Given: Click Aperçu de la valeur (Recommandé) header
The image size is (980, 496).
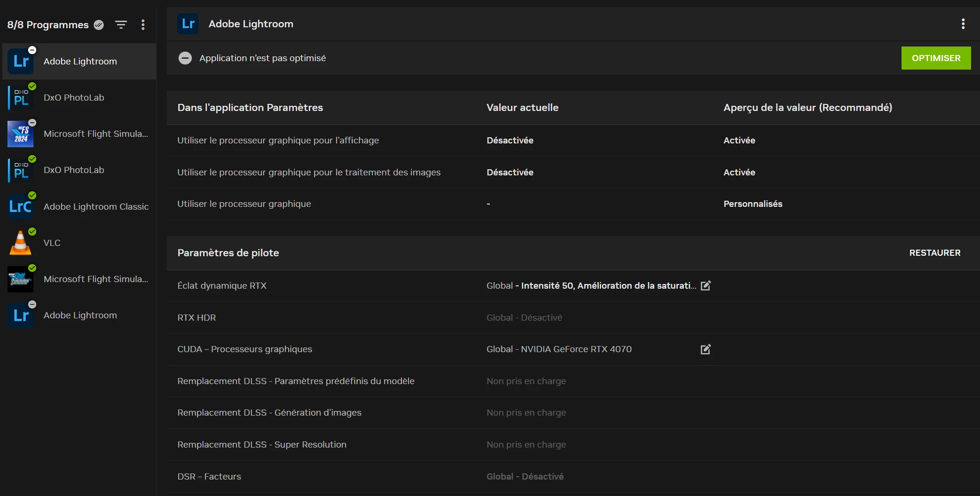Looking at the screenshot, I should [808, 108].
